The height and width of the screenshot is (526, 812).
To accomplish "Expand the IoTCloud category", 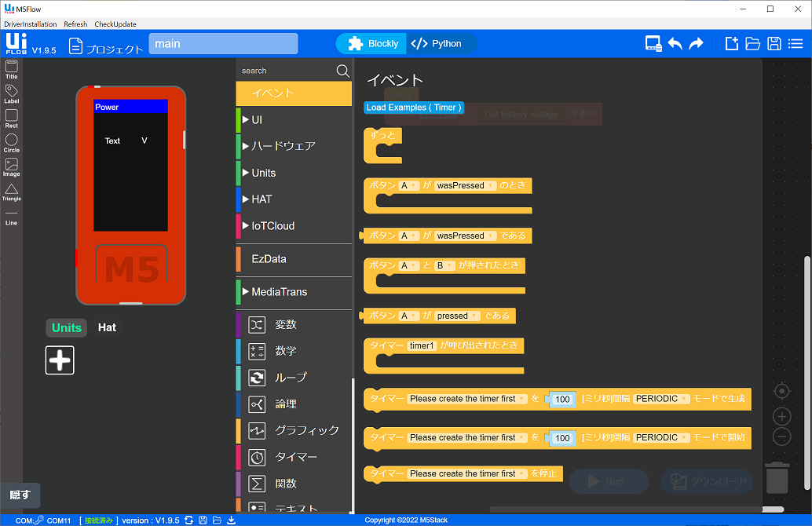I will (294, 226).
